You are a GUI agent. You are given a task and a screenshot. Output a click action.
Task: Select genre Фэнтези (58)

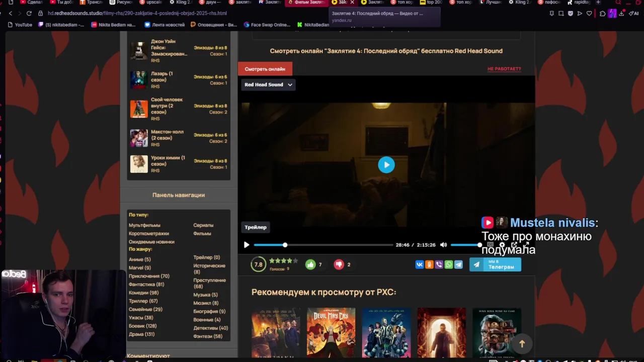pos(208,336)
